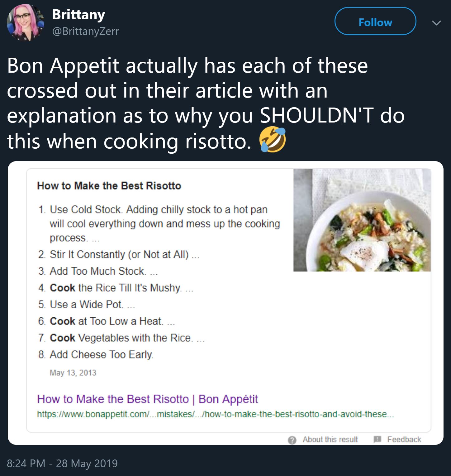
Task: Click the 'Use a Wide Pot' list item
Action: [x=86, y=304]
